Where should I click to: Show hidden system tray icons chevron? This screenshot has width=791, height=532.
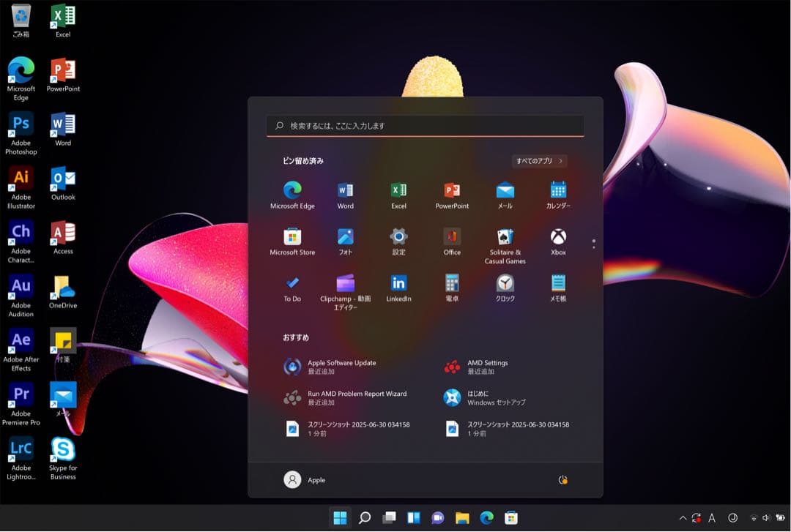tap(683, 518)
